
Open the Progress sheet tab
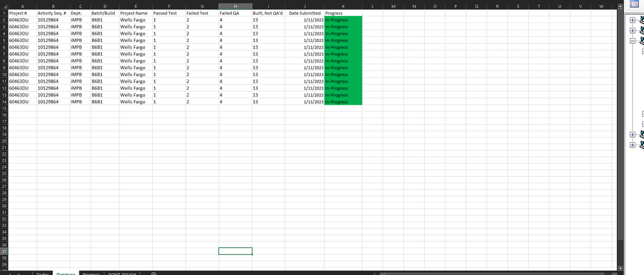91,274
